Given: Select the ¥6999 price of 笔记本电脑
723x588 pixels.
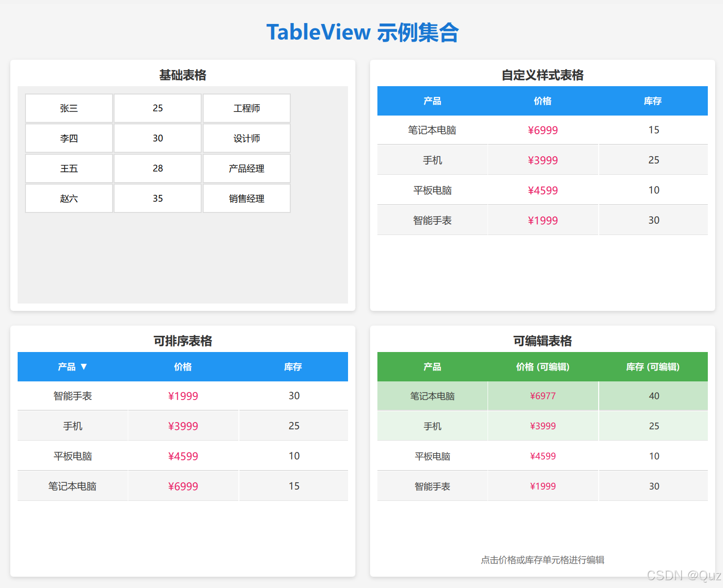Looking at the screenshot, I should [543, 130].
